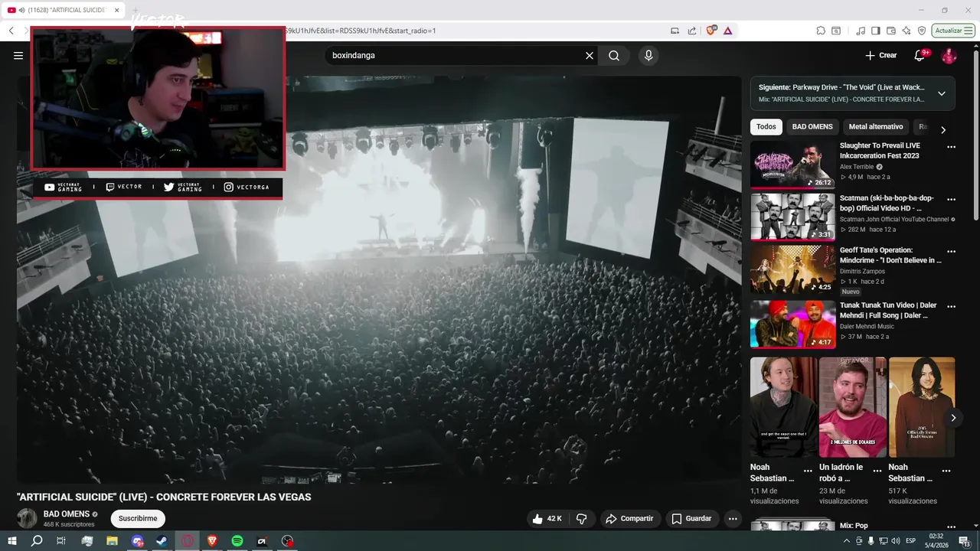Open the YouTube notifications bell

click(920, 55)
